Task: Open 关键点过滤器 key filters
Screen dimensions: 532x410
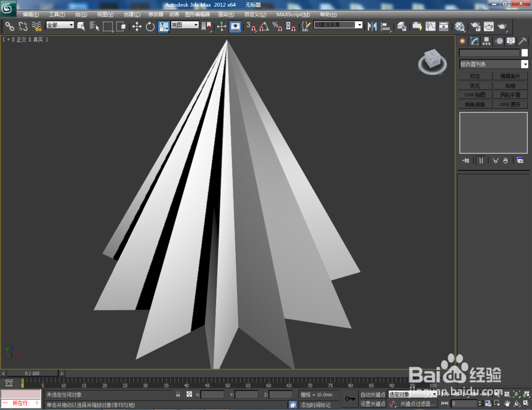Action: point(417,404)
